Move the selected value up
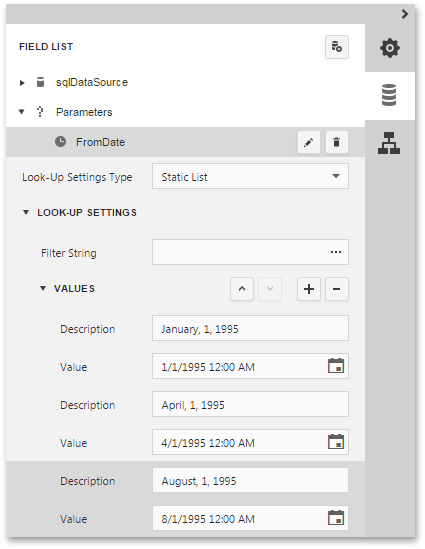425x549 pixels. (242, 289)
